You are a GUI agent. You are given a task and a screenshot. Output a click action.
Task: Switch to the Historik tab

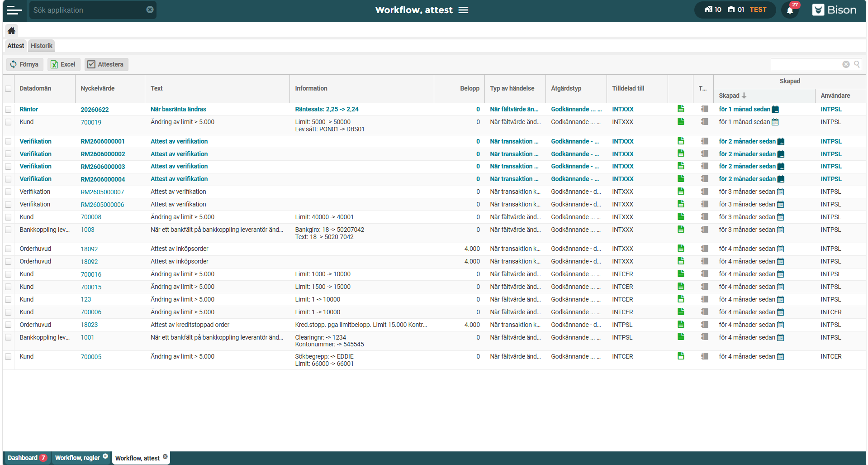coord(42,46)
